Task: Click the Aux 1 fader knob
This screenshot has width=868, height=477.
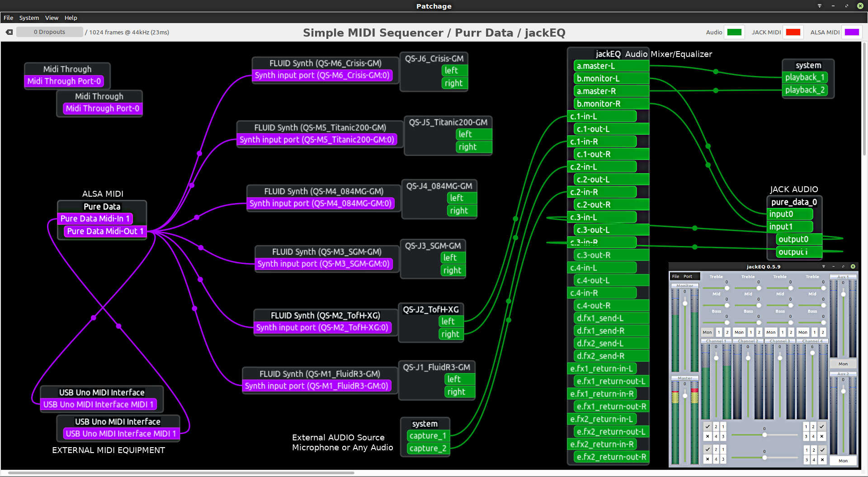Action: tap(843, 294)
